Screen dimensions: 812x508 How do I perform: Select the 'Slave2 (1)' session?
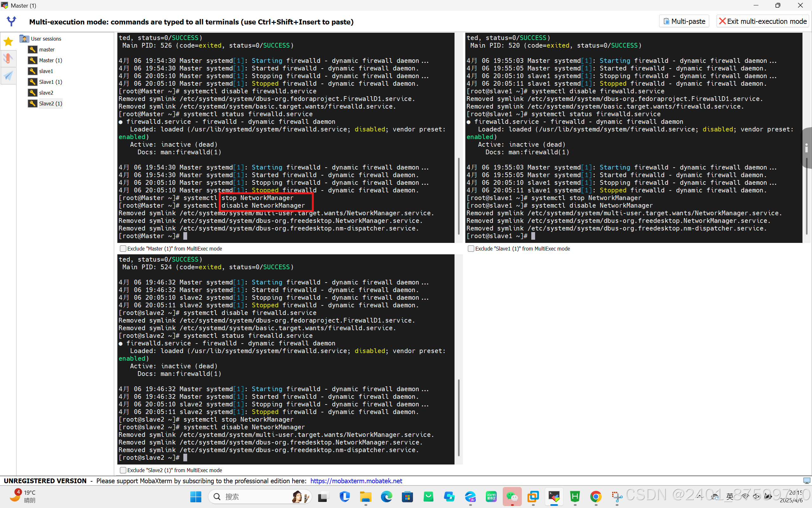coord(45,103)
